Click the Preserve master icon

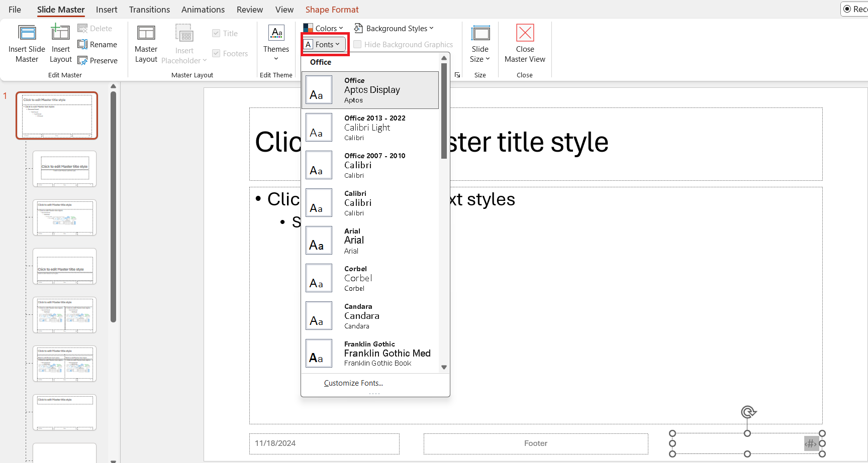pos(82,61)
